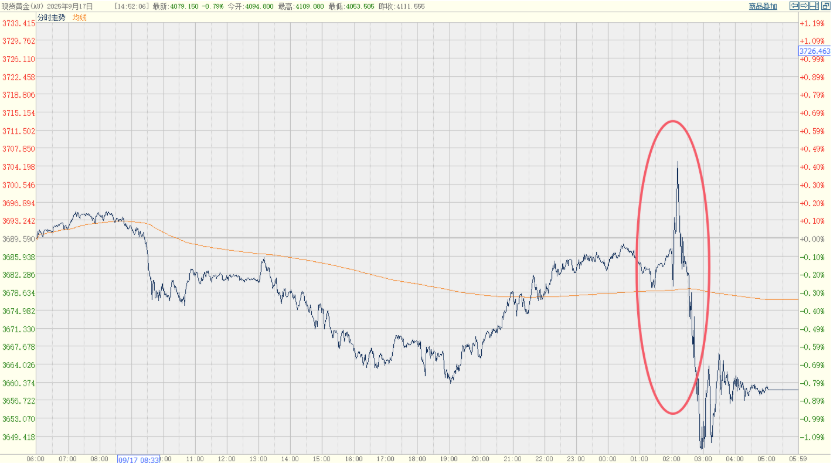831x464 pixels.
Task: Click the 14:52:06 timestamp in header
Action: pyautogui.click(x=132, y=6)
